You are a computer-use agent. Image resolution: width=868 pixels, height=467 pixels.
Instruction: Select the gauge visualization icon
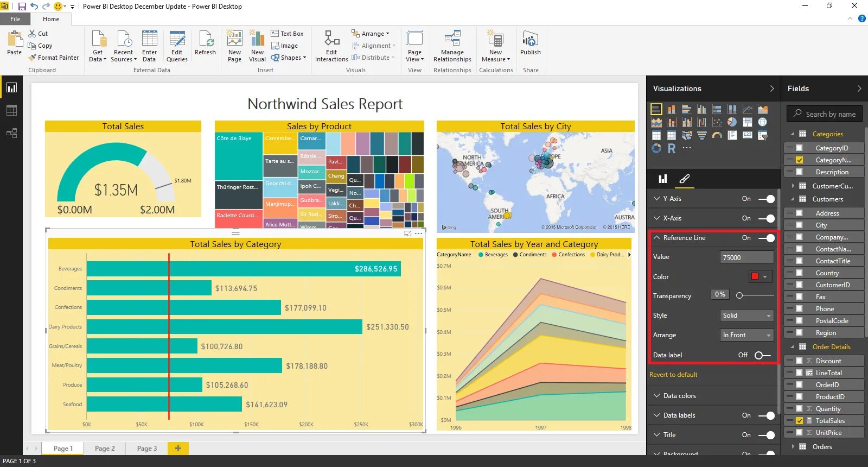[x=717, y=135]
